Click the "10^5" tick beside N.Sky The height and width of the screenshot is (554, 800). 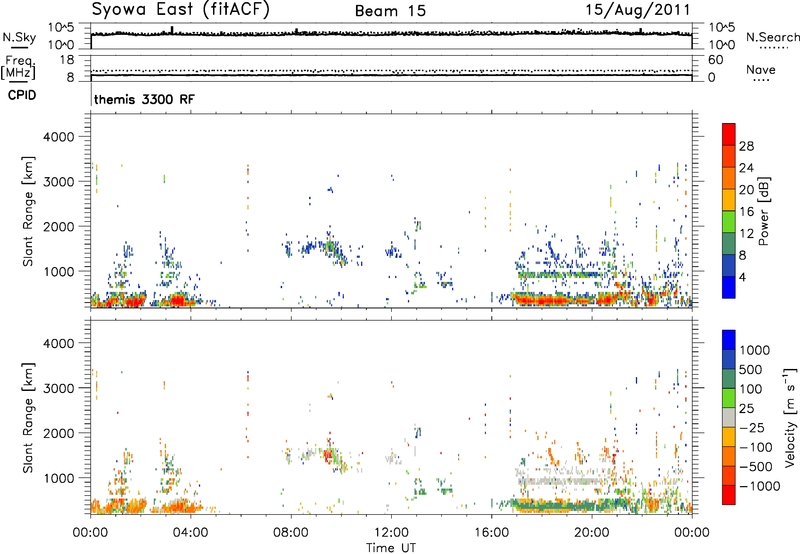(x=61, y=28)
